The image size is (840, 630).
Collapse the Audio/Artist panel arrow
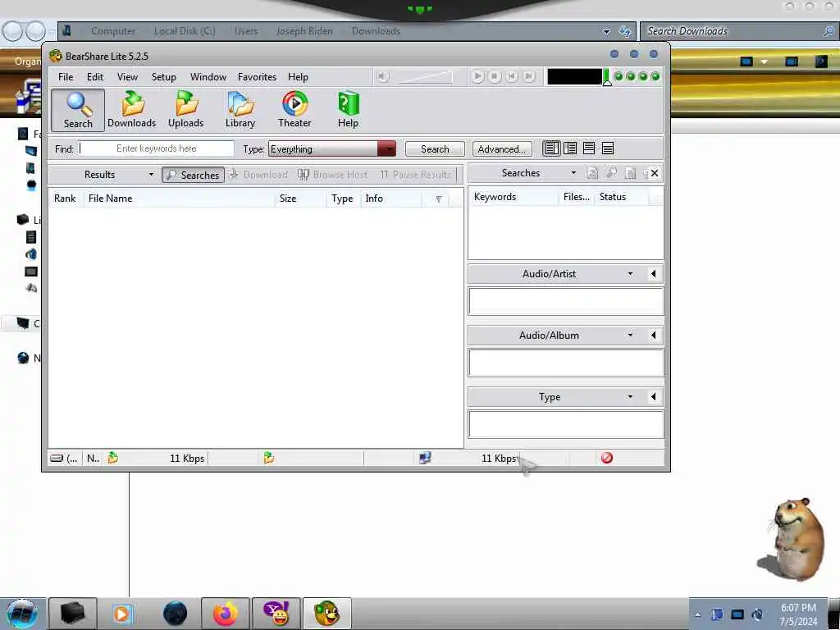pyautogui.click(x=653, y=274)
